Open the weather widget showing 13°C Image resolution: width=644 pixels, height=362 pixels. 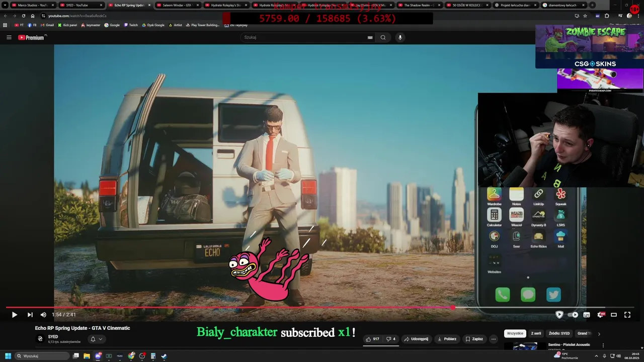pyautogui.click(x=566, y=355)
